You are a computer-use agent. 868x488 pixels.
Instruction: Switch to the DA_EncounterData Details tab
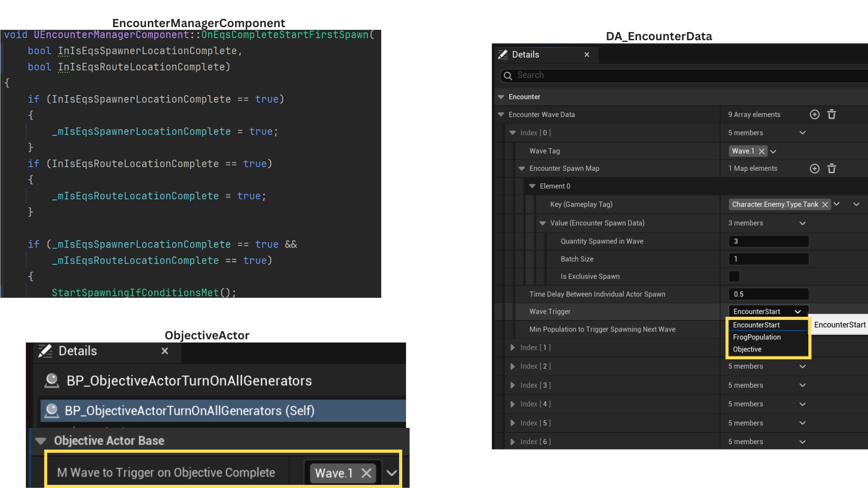pyautogui.click(x=525, y=55)
